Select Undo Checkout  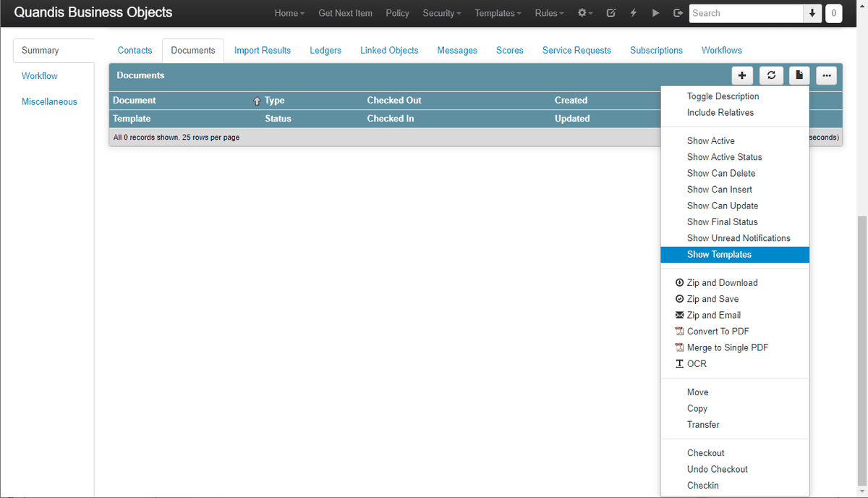tap(735, 469)
